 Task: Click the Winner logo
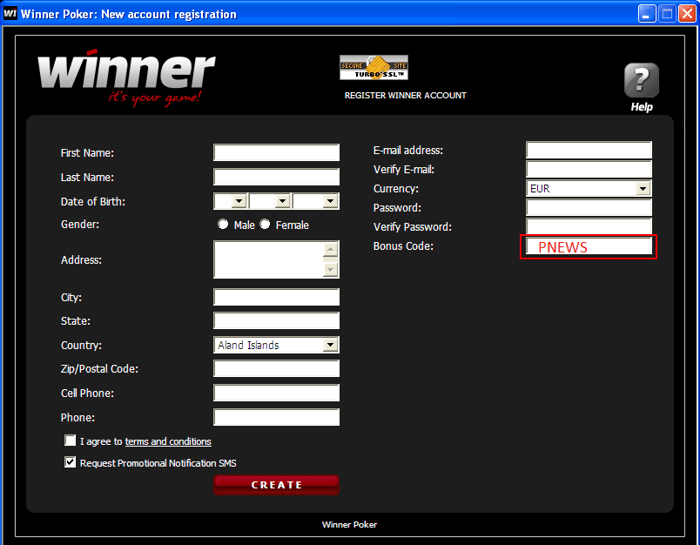[x=126, y=77]
